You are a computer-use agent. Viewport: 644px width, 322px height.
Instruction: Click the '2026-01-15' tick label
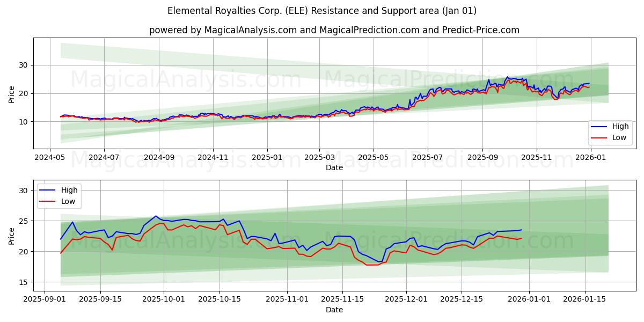point(584,300)
